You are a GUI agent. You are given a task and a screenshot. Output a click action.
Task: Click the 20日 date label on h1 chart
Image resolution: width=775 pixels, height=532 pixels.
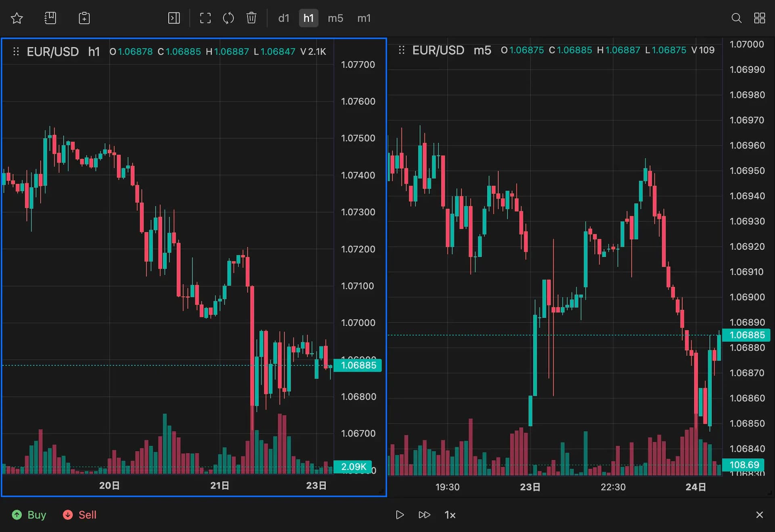[109, 486]
